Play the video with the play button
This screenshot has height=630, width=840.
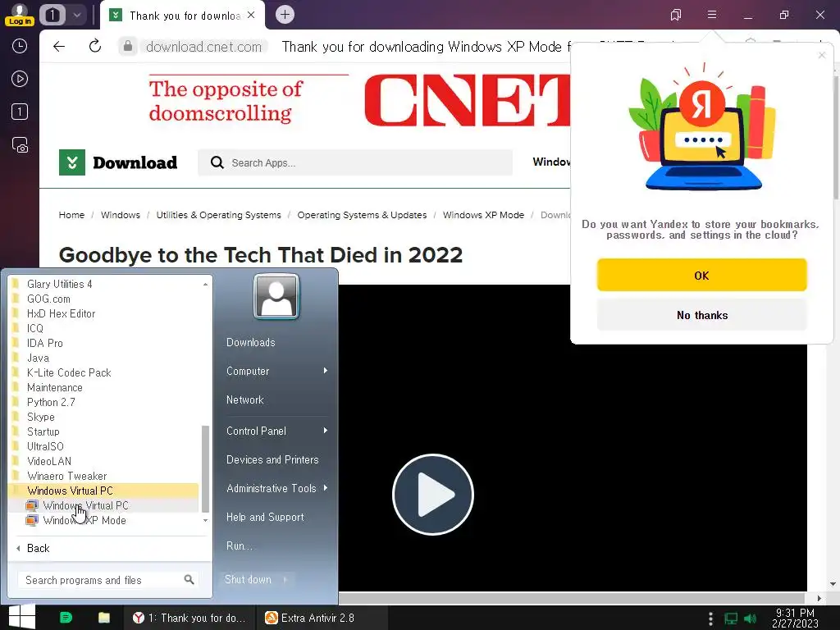[x=433, y=494]
